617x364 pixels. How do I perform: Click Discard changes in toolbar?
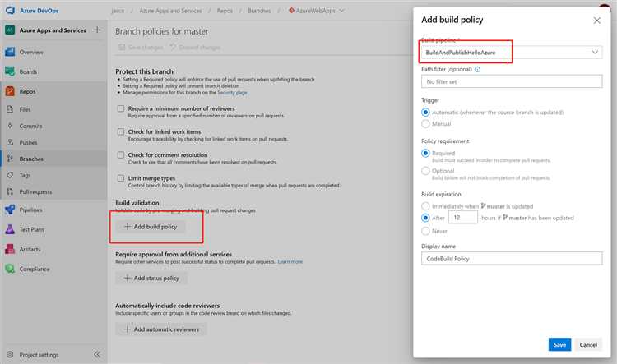click(x=195, y=48)
